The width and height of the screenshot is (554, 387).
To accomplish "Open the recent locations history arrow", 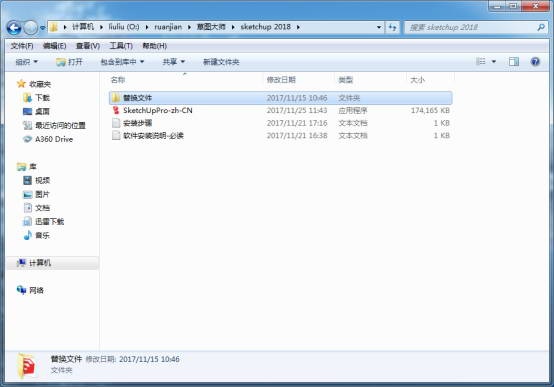I will [x=42, y=28].
